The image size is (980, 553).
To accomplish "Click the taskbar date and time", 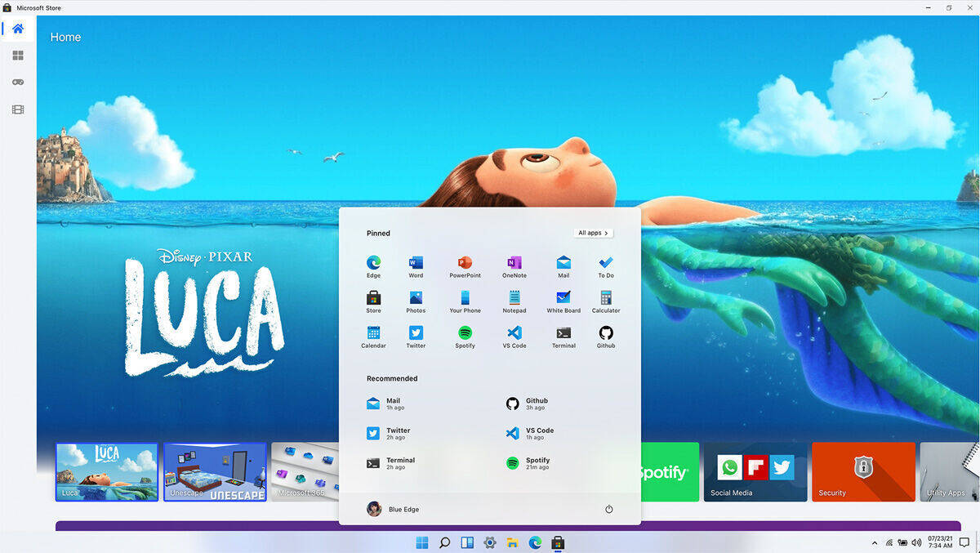I will click(x=938, y=542).
